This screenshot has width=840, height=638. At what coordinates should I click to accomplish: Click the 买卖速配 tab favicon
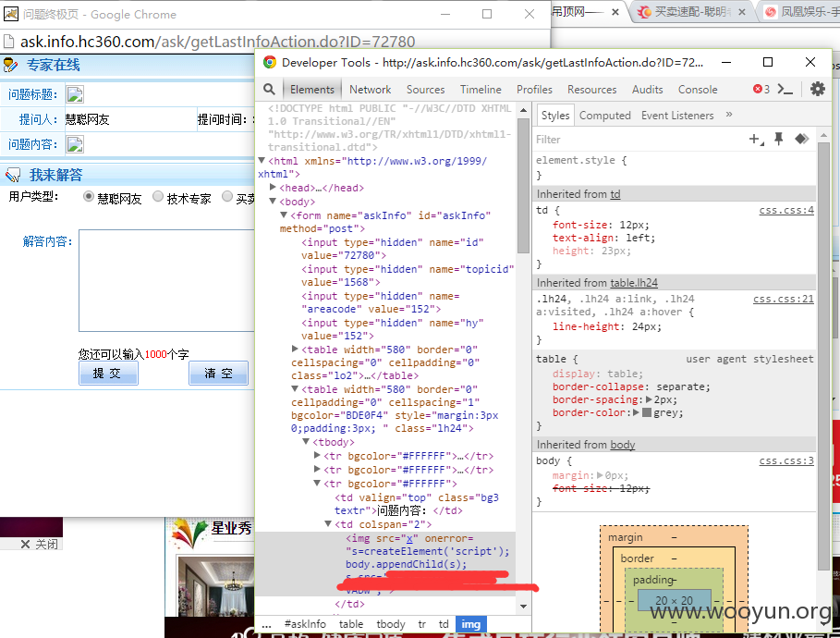pyautogui.click(x=644, y=12)
